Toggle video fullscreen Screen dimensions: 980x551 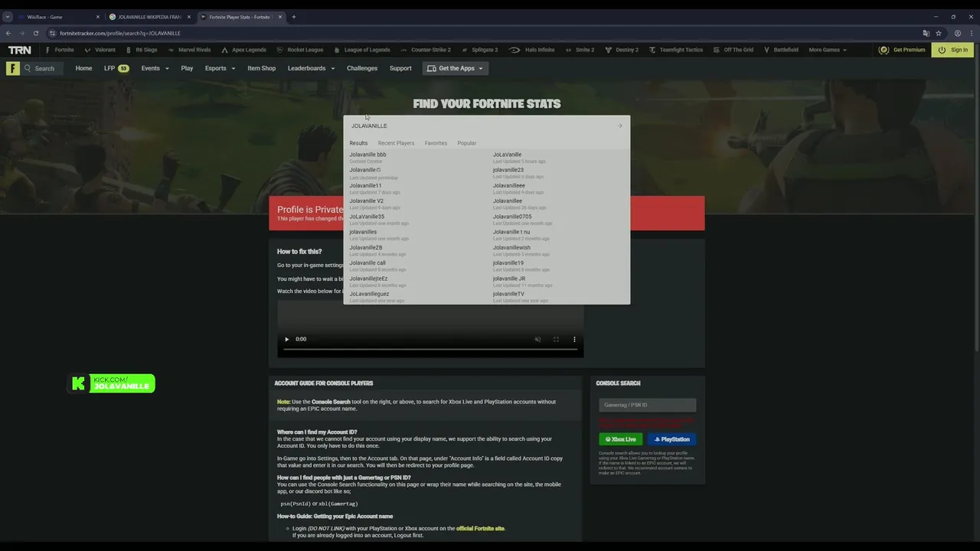point(556,339)
